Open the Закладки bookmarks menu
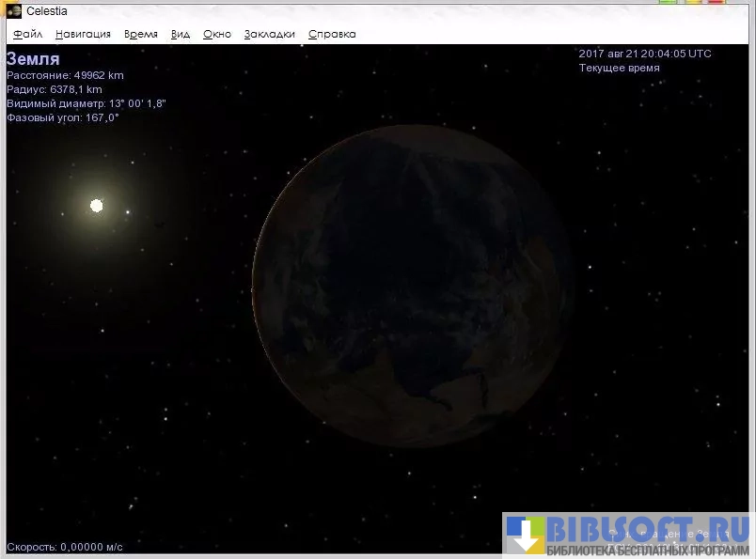Viewport: 756px width, 559px height. 269,34
